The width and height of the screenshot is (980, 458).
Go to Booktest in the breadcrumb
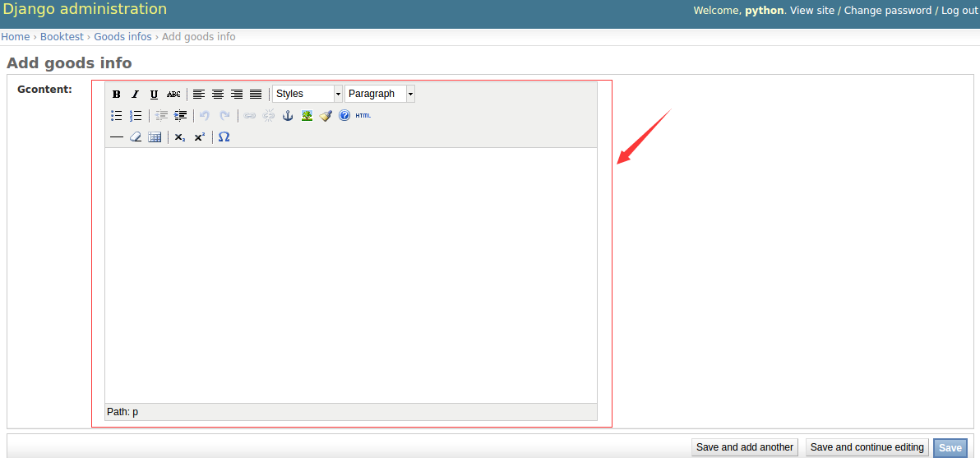[62, 37]
